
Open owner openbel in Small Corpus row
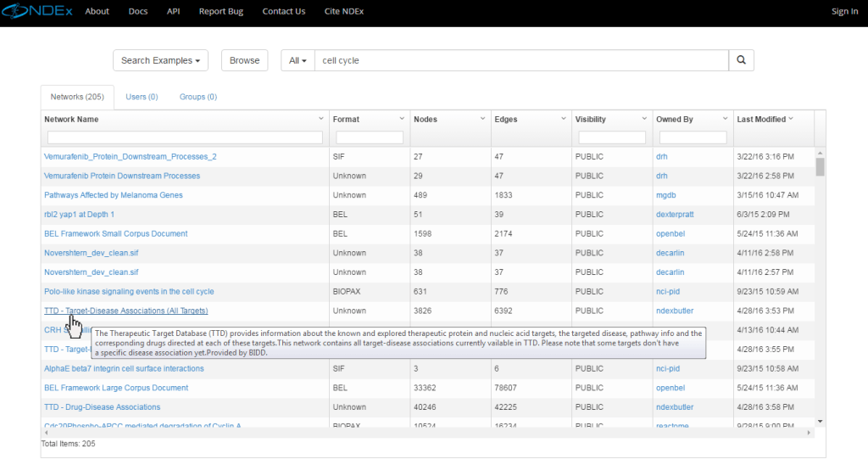(x=670, y=234)
